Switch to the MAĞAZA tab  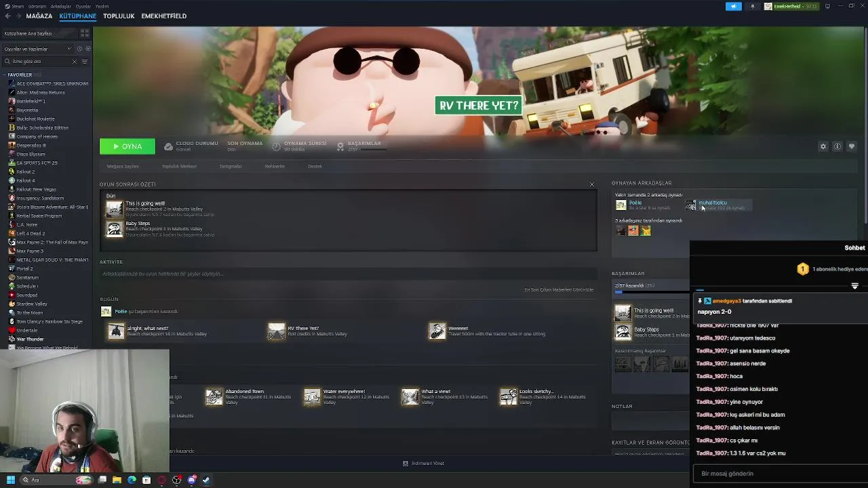39,16
